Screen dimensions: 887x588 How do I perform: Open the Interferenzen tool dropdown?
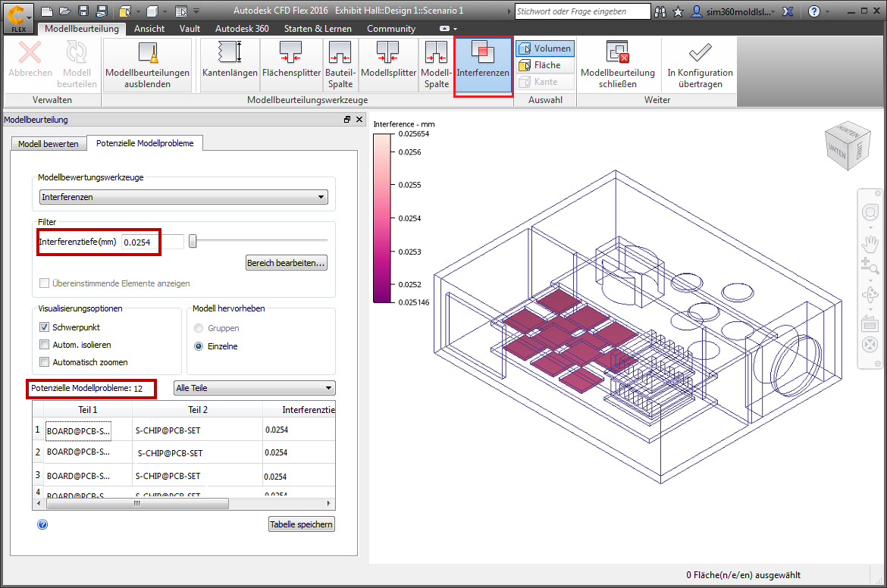click(184, 197)
